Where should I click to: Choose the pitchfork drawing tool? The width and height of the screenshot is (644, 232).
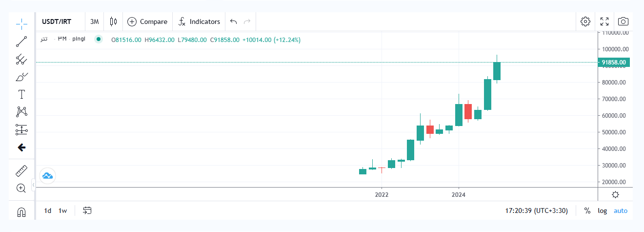pos(21,60)
